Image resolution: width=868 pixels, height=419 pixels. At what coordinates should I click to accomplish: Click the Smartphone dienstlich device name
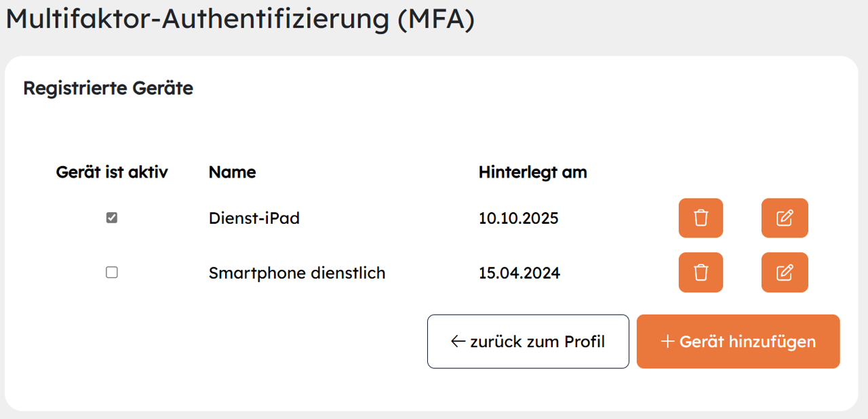coord(297,273)
